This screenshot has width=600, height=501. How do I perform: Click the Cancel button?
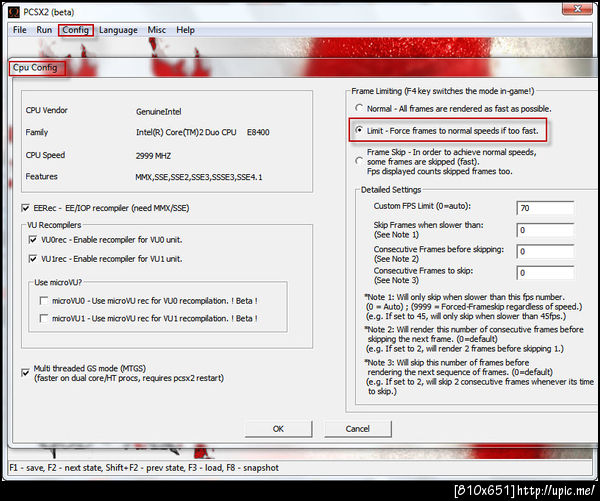358,429
